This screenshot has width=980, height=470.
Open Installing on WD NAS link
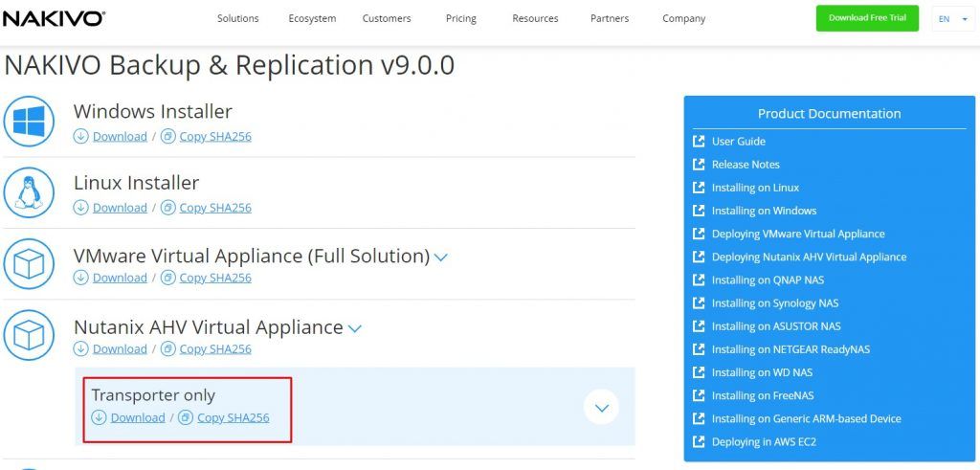tap(763, 372)
